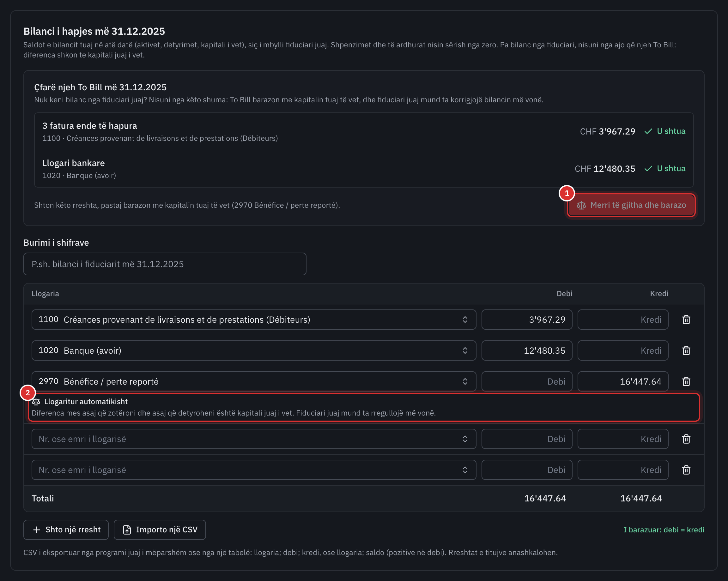The image size is (728, 581).
Task: Delete the 1100 Créances row
Action: click(686, 320)
